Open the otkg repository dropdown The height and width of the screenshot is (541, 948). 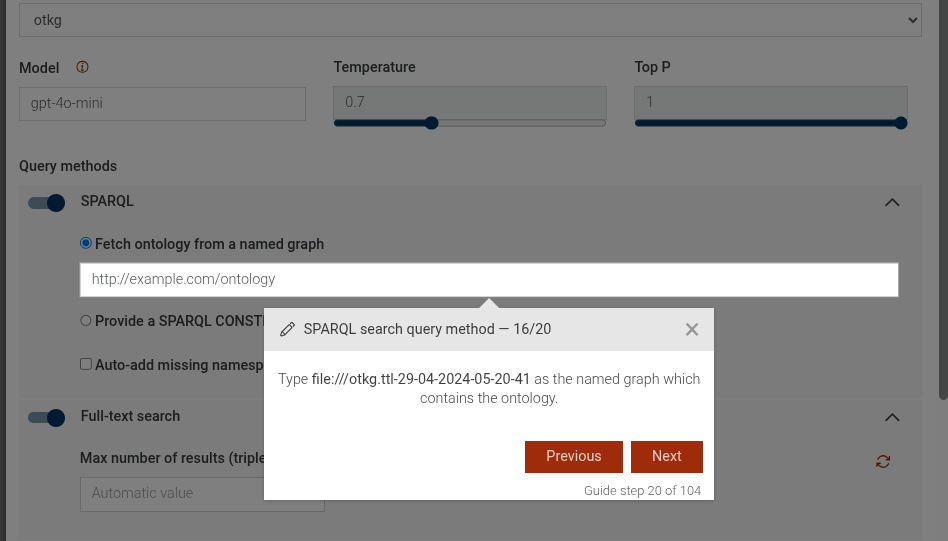point(470,20)
